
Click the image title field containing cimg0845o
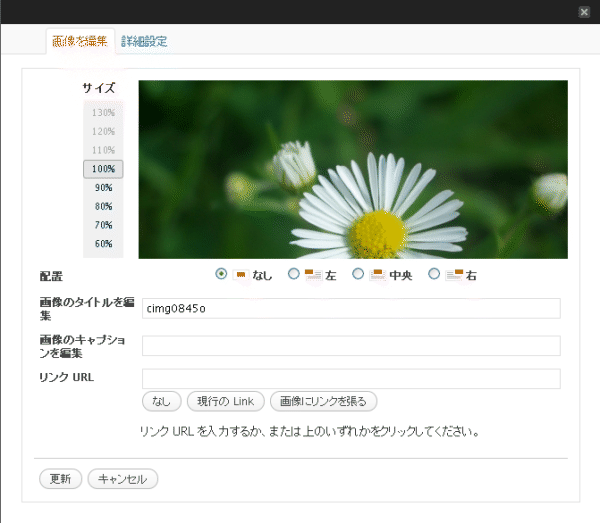[351, 308]
